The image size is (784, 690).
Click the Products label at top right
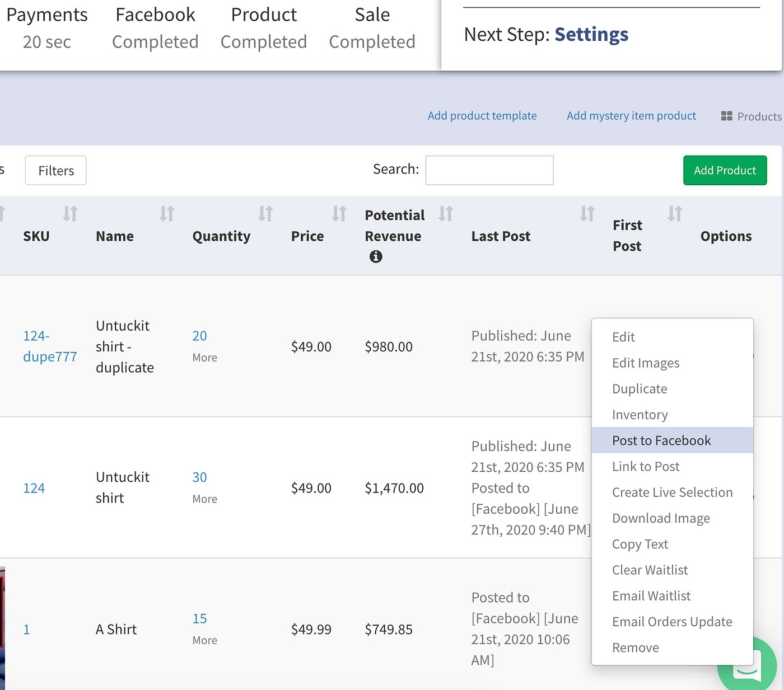(x=759, y=116)
